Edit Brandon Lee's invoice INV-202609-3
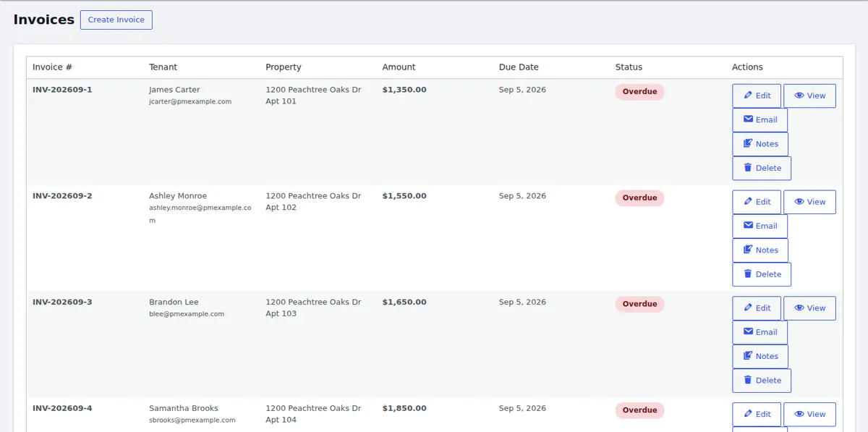Viewport: 868px width, 432px height. (x=757, y=308)
